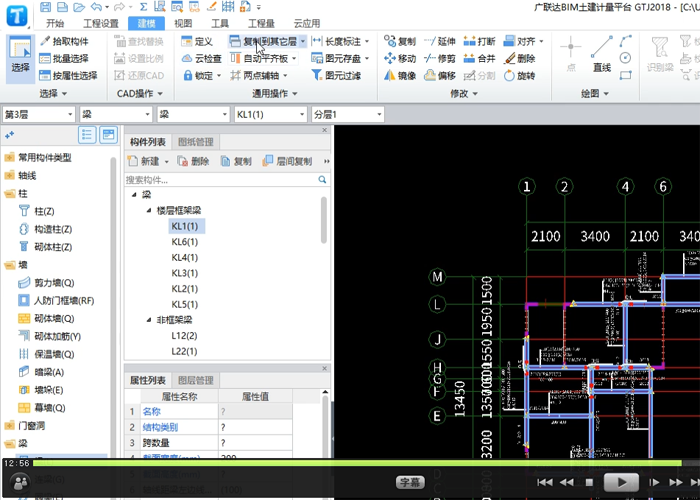Toggle the detail view button in navigation panel
The image size is (700, 500).
[108, 135]
